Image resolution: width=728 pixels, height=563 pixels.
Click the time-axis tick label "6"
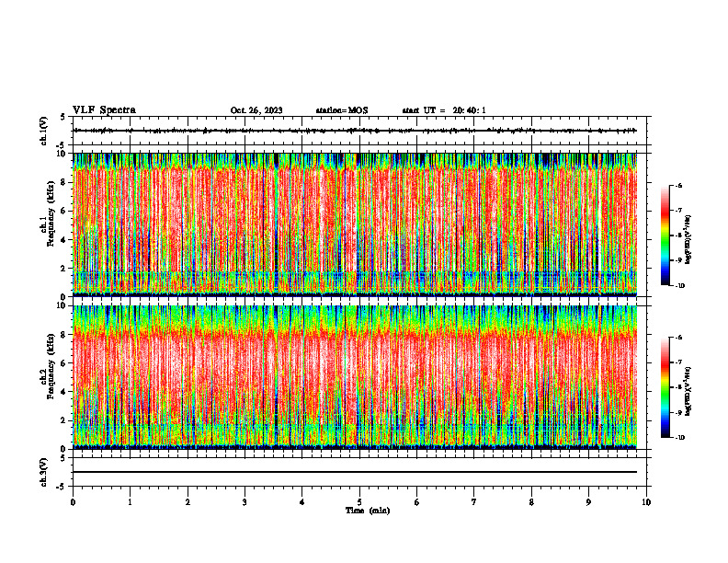[x=416, y=502]
